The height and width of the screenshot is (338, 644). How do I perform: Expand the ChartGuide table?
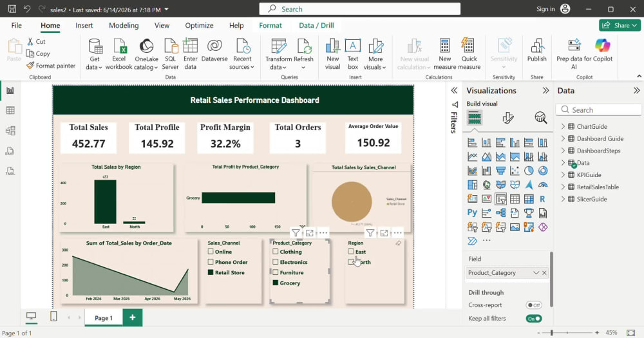point(563,126)
